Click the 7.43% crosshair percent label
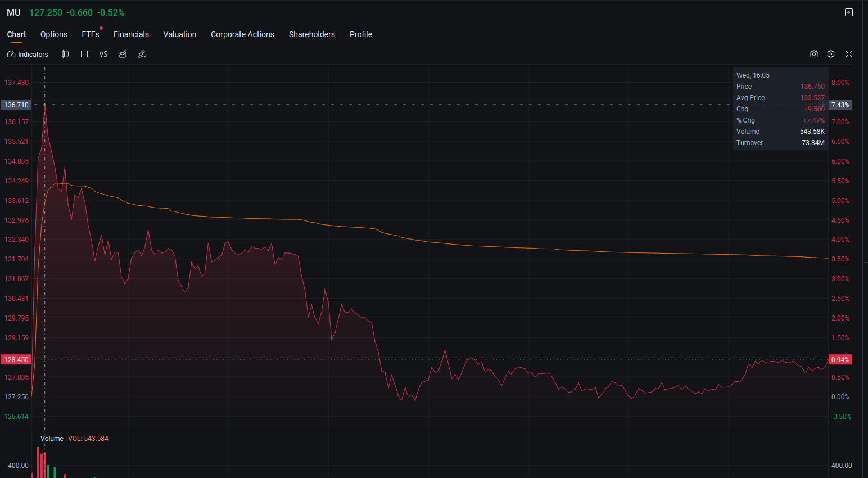 coord(840,105)
